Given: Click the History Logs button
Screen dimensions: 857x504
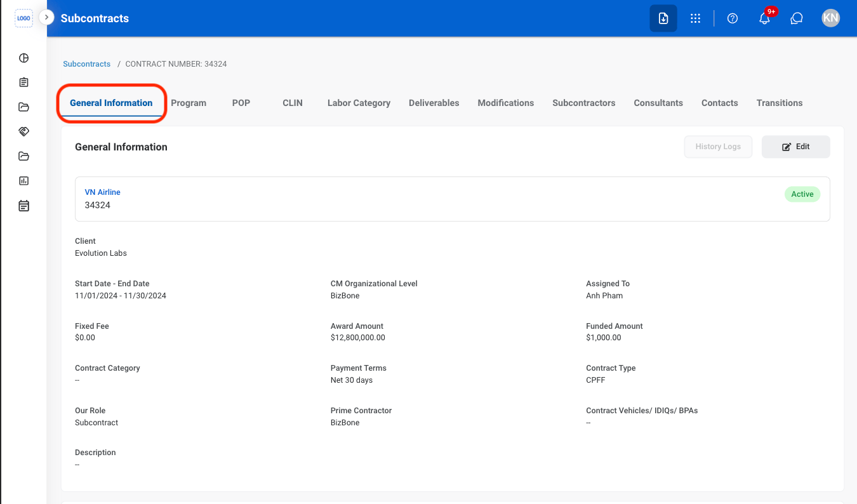Looking at the screenshot, I should click(718, 147).
